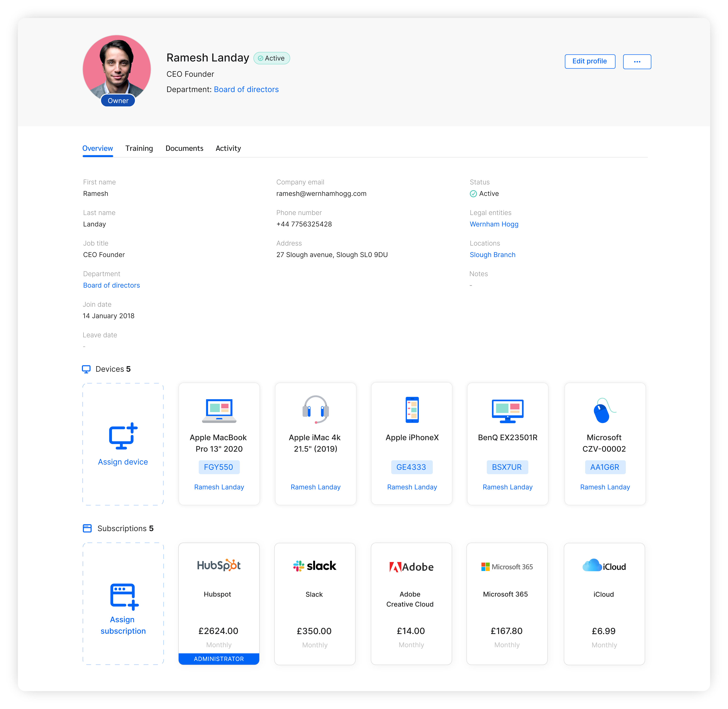Click the Edit profile button
Image resolution: width=728 pixels, height=709 pixels.
pos(589,61)
